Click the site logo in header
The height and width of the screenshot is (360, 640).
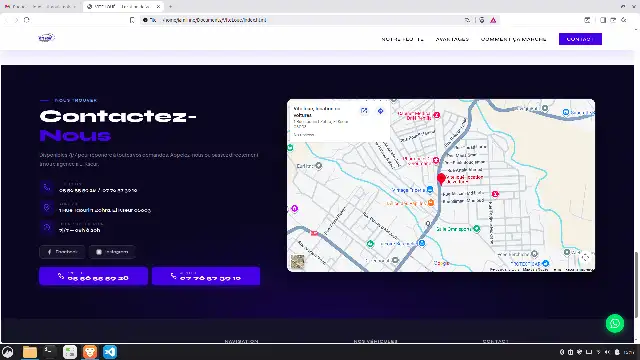pos(47,38)
